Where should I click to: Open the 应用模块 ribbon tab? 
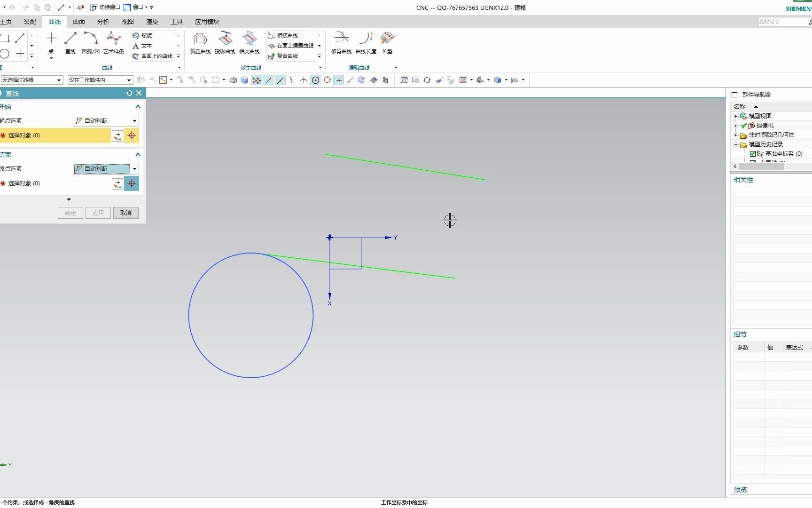(x=207, y=22)
